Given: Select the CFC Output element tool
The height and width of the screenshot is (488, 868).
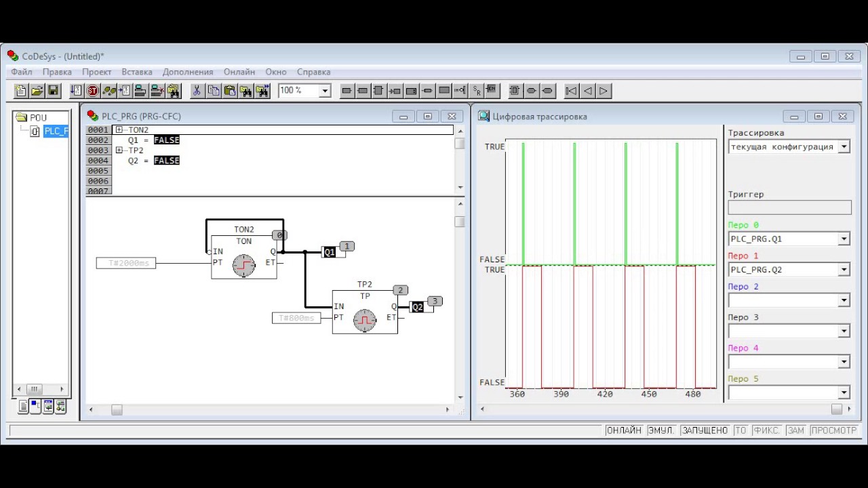Looking at the screenshot, I should (363, 90).
